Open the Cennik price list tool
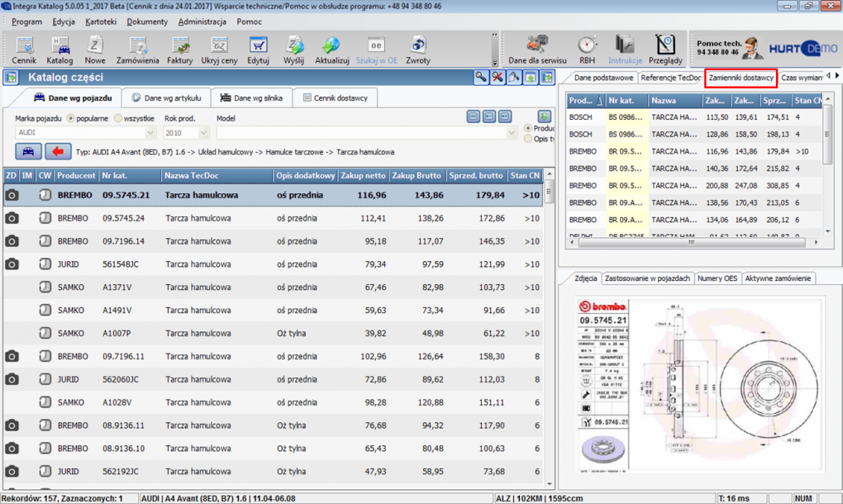Image resolution: width=843 pixels, height=504 pixels. pyautogui.click(x=24, y=50)
